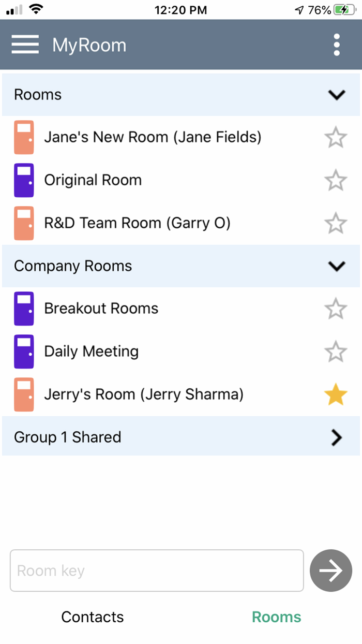
Task: Open Jerry's Room
Action: (x=143, y=394)
